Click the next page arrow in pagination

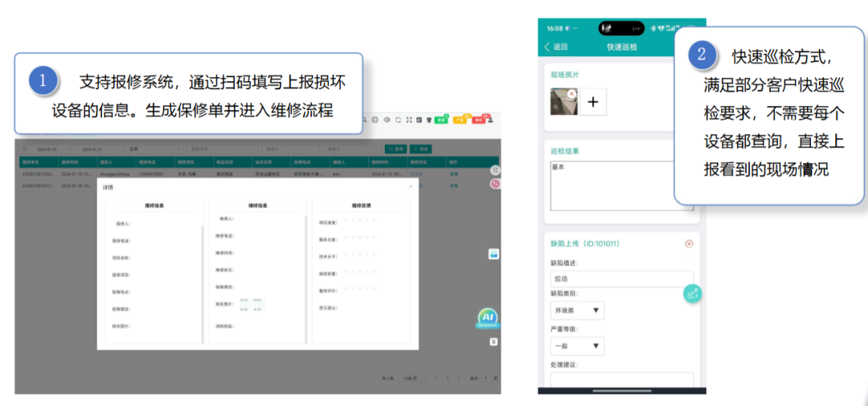(461, 379)
